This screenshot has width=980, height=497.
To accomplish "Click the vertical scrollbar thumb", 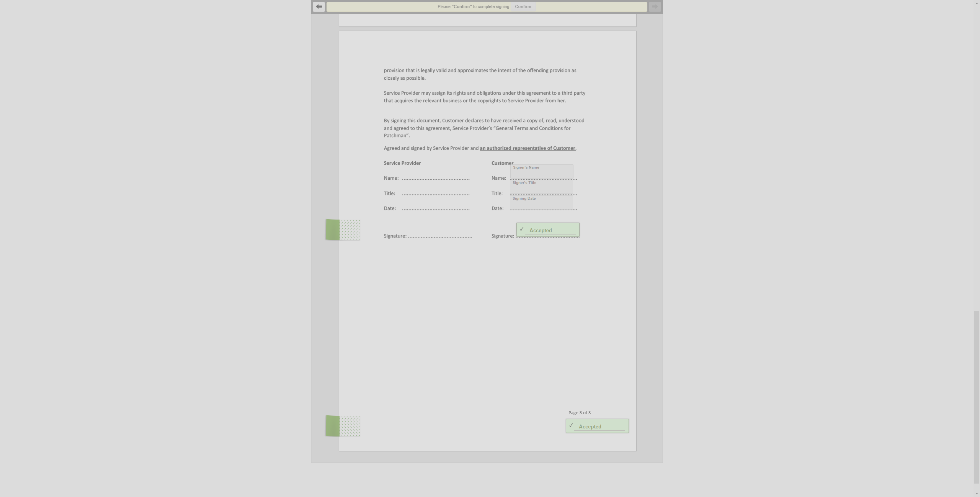I will click(x=977, y=397).
